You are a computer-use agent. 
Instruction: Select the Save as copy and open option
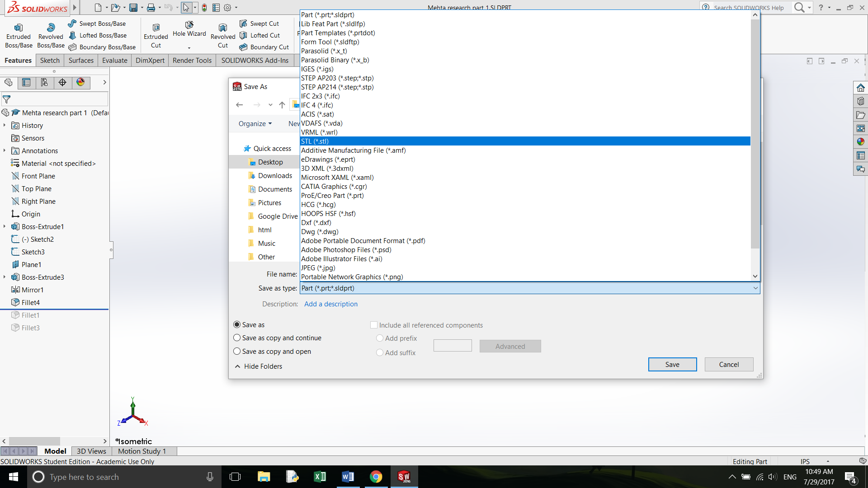[237, 352]
